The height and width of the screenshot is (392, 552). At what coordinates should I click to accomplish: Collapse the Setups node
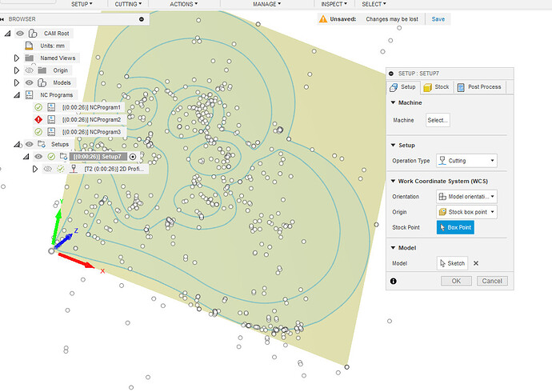[x=17, y=144]
